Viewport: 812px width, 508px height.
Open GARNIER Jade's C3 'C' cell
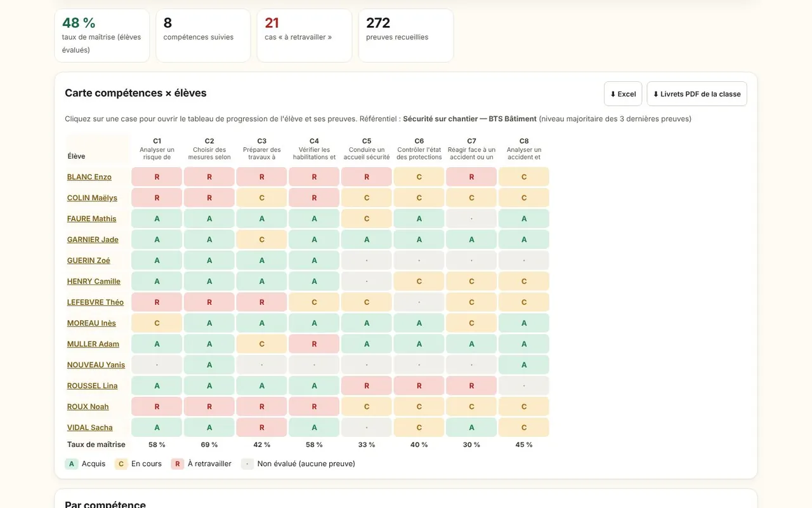262,240
